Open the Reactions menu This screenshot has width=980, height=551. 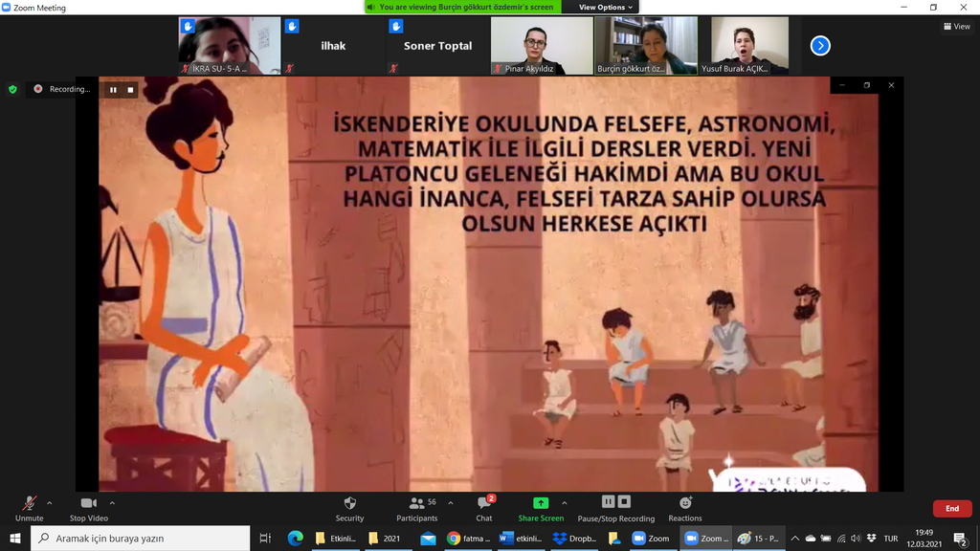685,509
